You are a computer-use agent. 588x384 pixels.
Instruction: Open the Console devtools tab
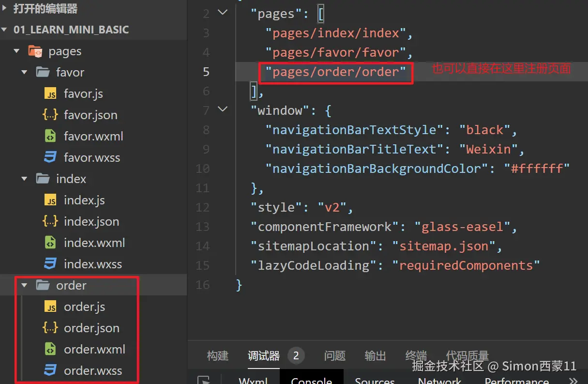tap(312, 381)
